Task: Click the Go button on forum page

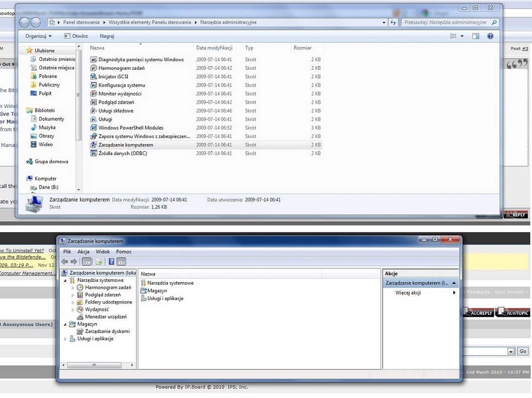Action: [523, 351]
